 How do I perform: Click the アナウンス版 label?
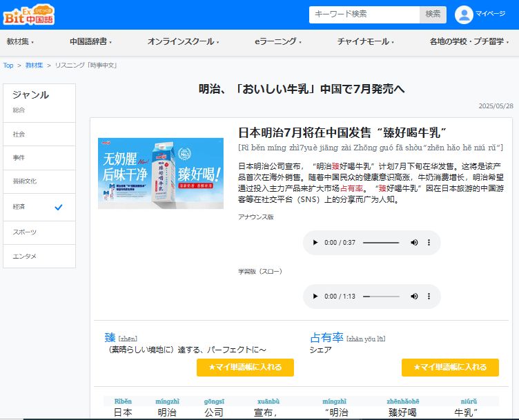(x=256, y=217)
